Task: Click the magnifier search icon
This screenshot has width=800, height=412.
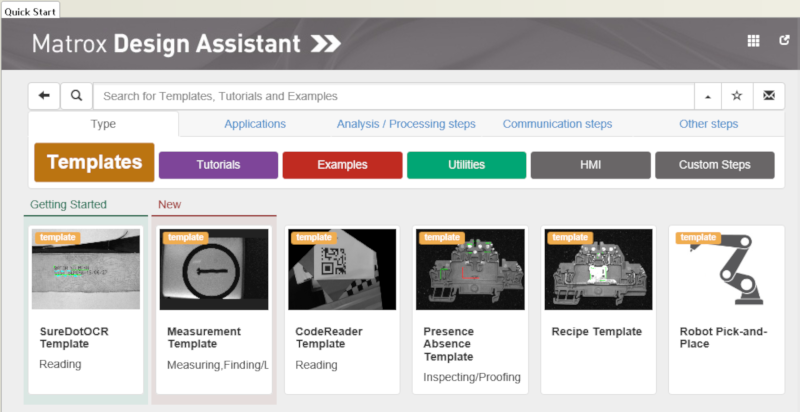Action: pyautogui.click(x=77, y=96)
